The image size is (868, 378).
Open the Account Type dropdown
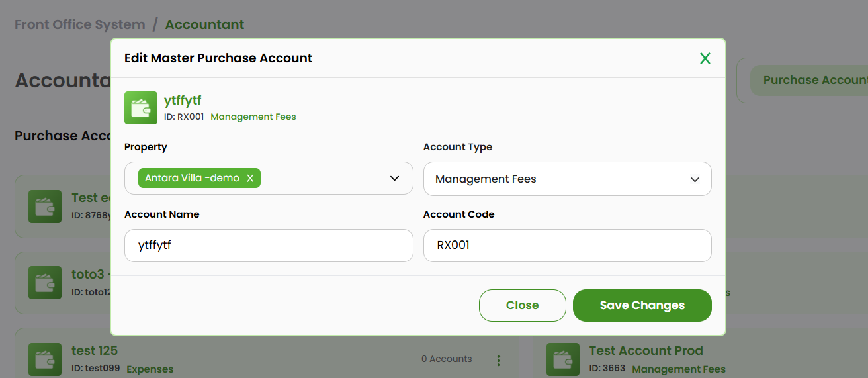[x=567, y=179]
